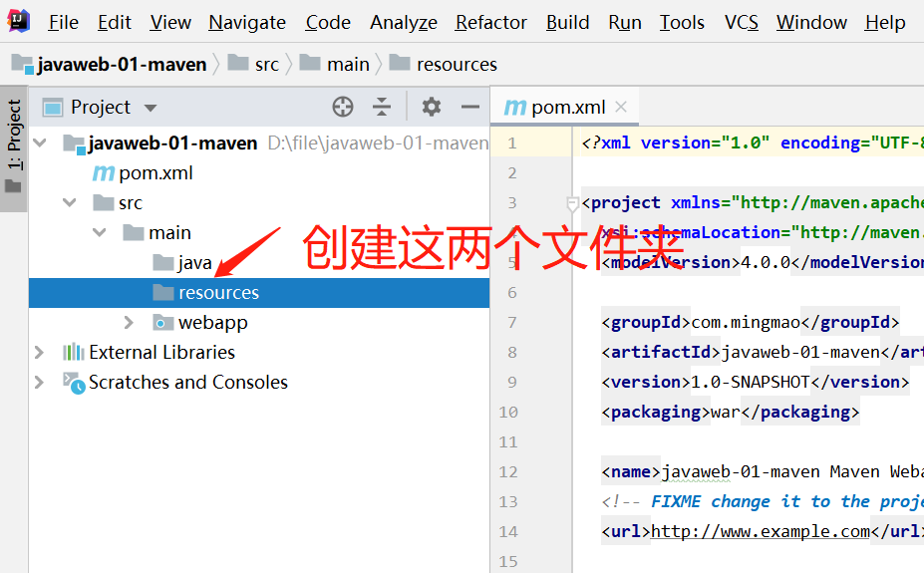Screen dimensions: 924x573
Task: Open the Help menu
Action: [x=885, y=22]
